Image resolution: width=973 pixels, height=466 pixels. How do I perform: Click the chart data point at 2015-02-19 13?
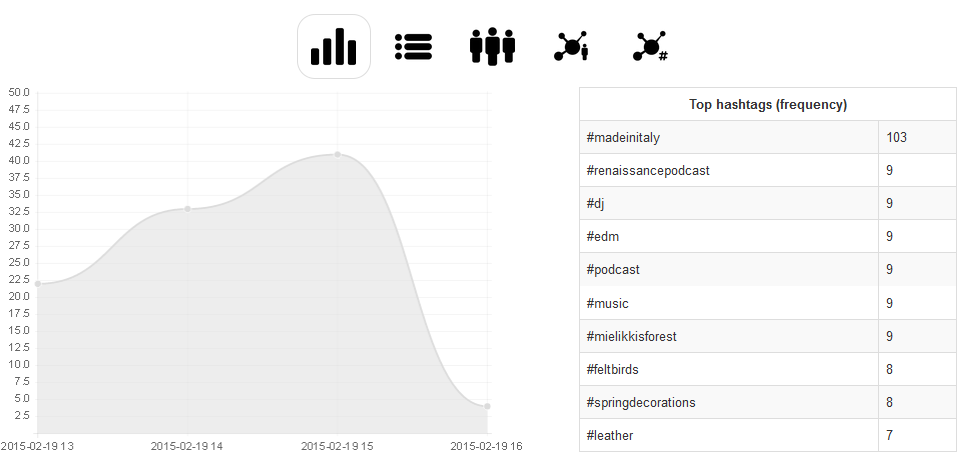(x=38, y=284)
